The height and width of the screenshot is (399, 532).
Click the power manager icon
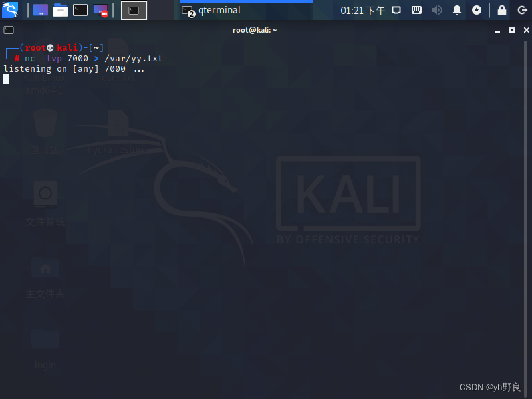pos(477,10)
